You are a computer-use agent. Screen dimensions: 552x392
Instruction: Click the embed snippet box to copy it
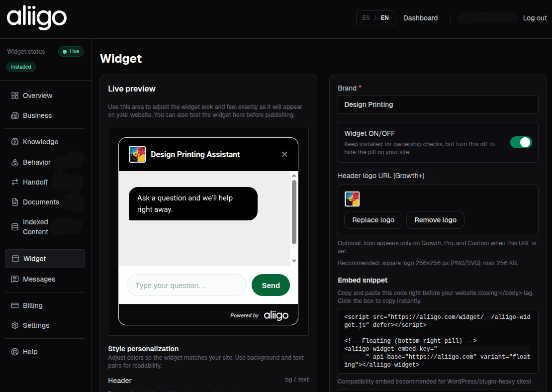[x=438, y=341]
